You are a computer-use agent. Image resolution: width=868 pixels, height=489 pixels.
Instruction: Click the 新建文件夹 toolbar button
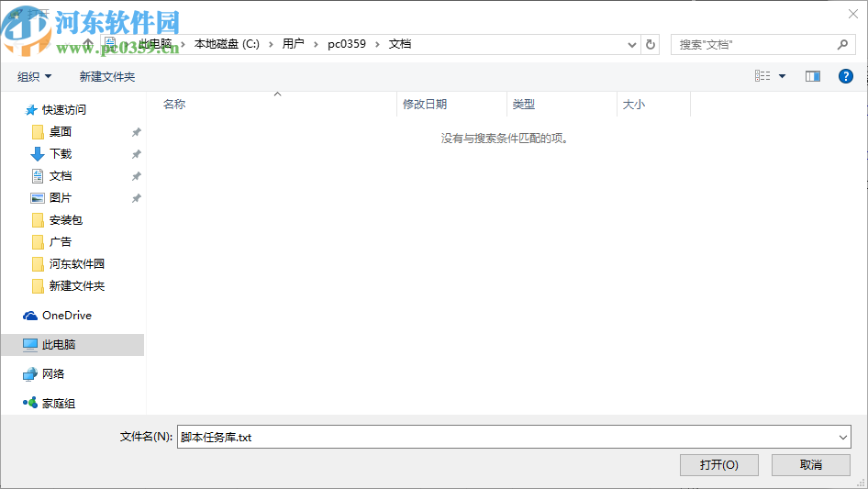tap(107, 77)
